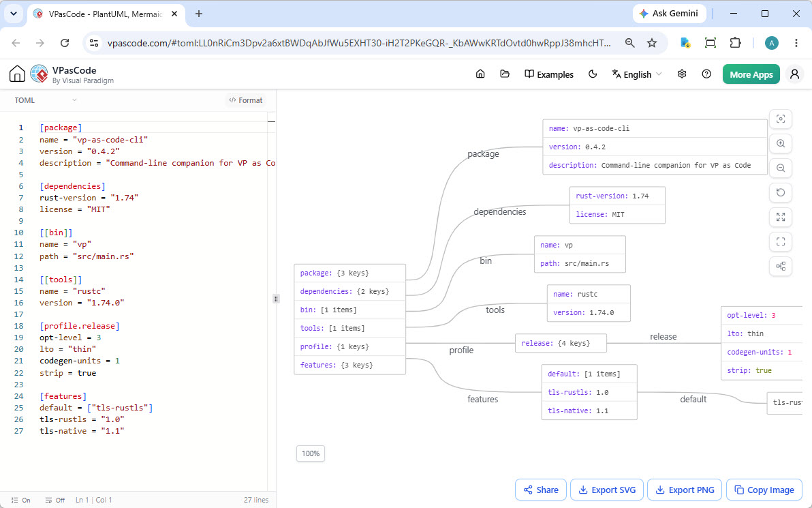Select the dependencies: {2 keys} node row

349,291
